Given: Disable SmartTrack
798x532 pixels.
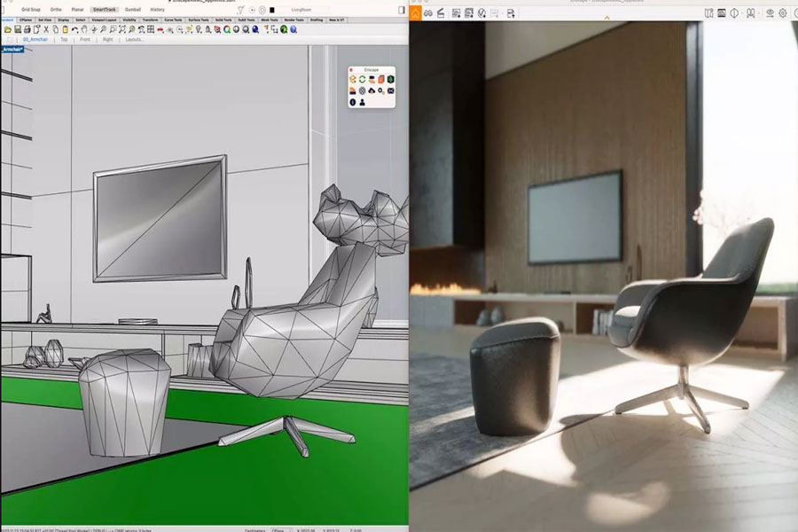Looking at the screenshot, I should (105, 10).
